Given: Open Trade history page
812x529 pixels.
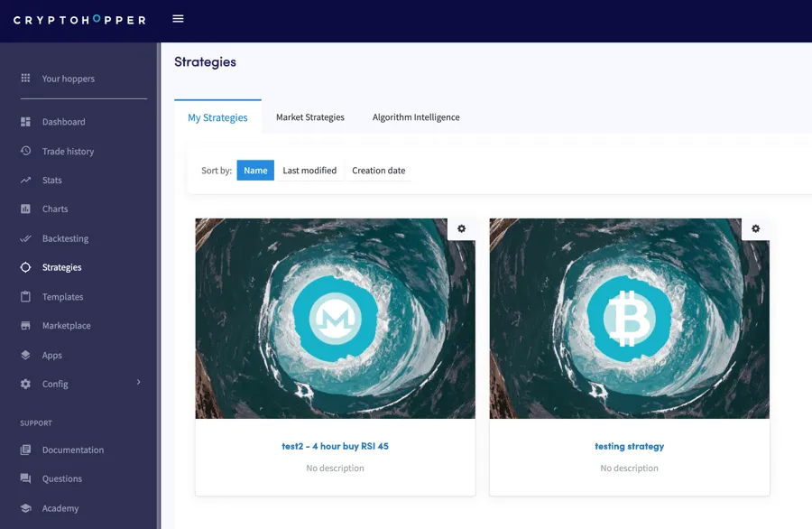Looking at the screenshot, I should [68, 152].
